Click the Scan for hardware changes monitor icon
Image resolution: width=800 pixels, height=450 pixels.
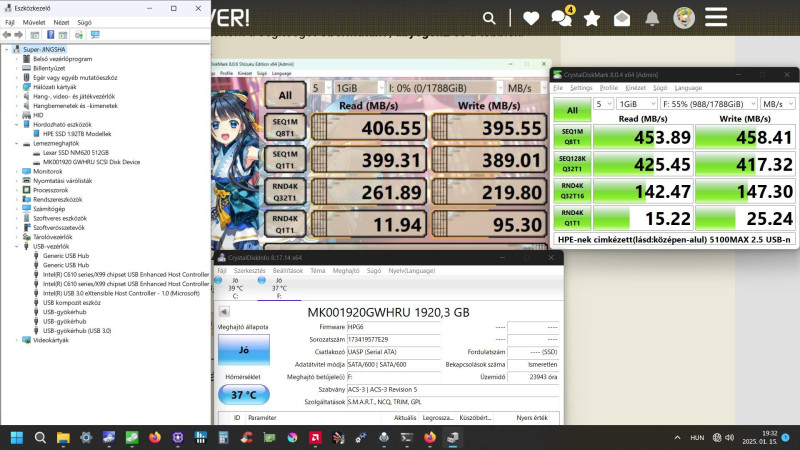point(95,35)
